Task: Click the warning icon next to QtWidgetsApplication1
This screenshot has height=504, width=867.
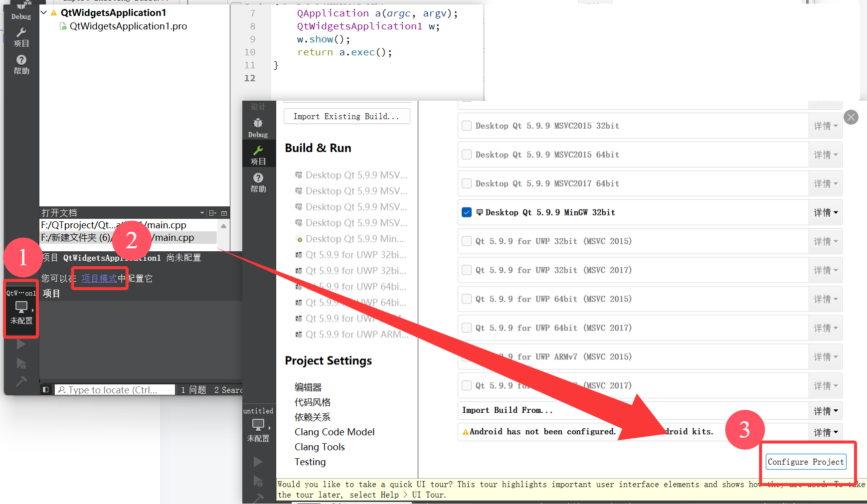Action: tap(54, 12)
